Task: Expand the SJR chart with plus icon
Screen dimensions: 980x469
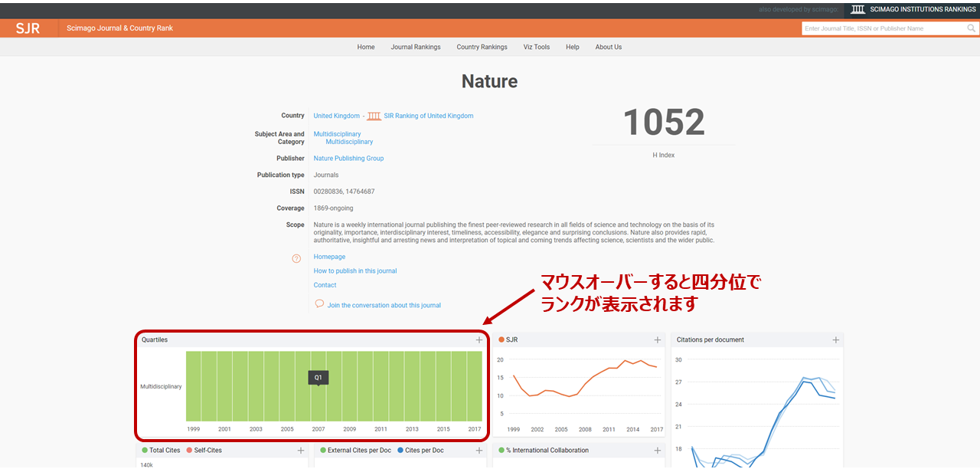Action: [x=657, y=339]
